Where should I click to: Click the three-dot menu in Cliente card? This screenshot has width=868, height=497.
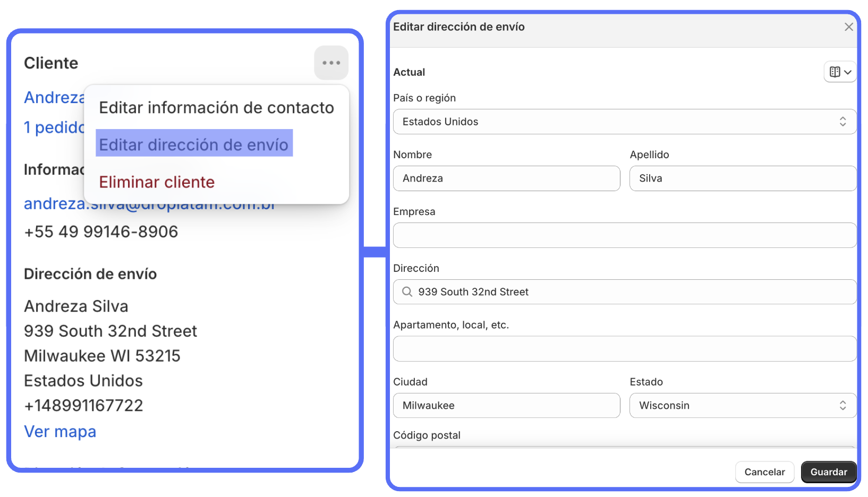coord(331,63)
